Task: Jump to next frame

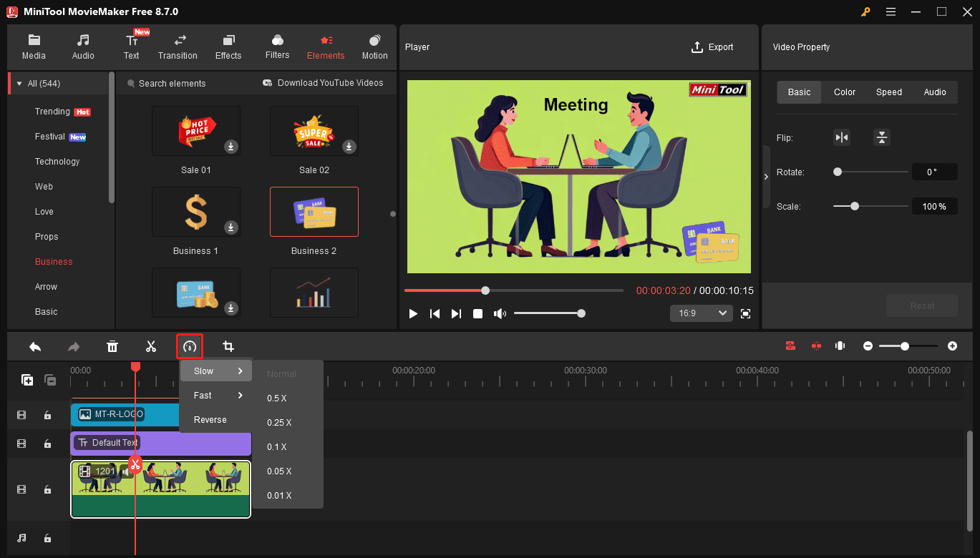Action: [x=456, y=313]
